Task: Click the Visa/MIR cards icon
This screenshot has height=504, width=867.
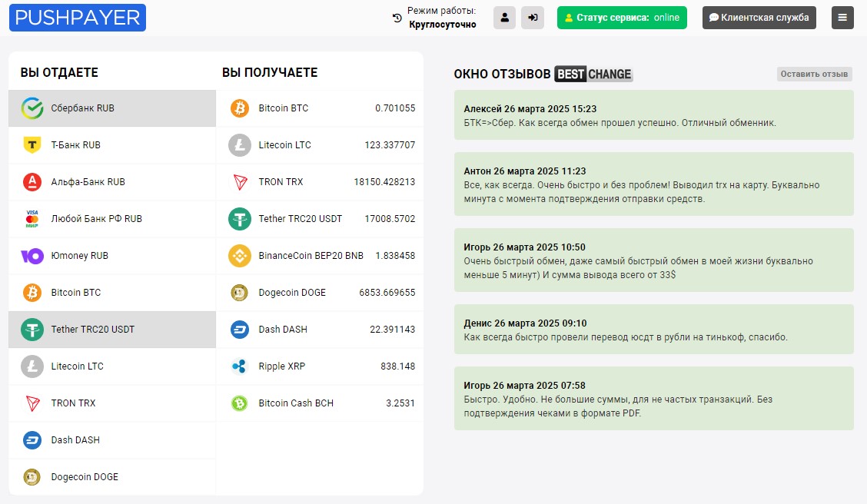Action: point(32,219)
